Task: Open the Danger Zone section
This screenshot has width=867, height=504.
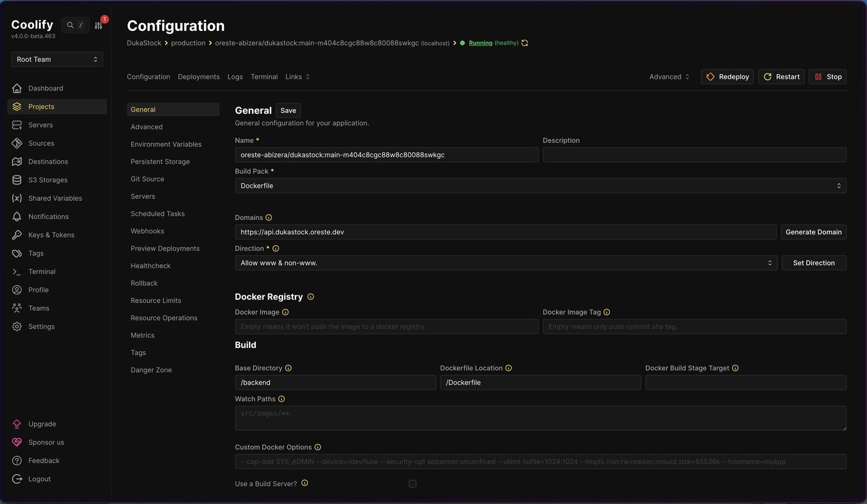Action: coord(151,370)
